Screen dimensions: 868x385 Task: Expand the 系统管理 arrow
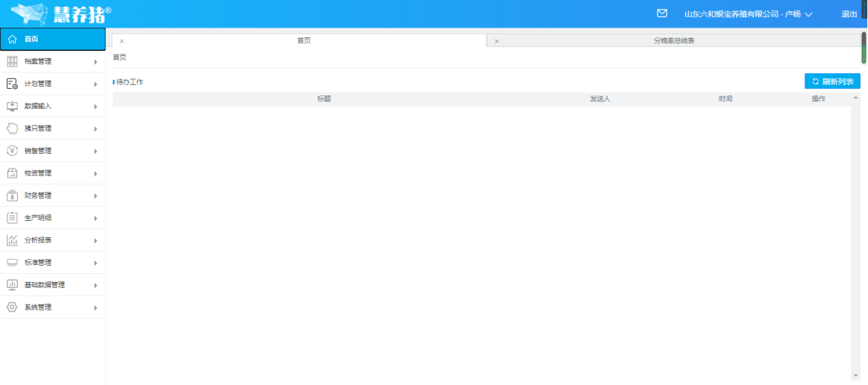pos(96,307)
